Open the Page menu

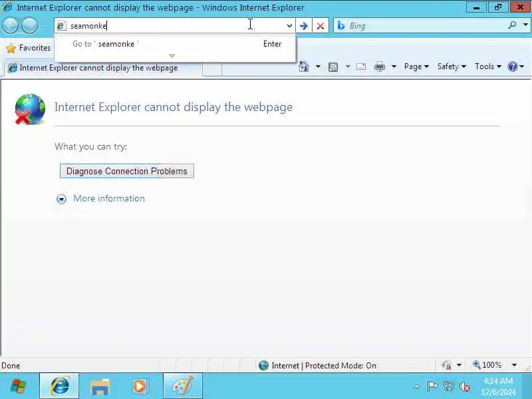coord(416,66)
